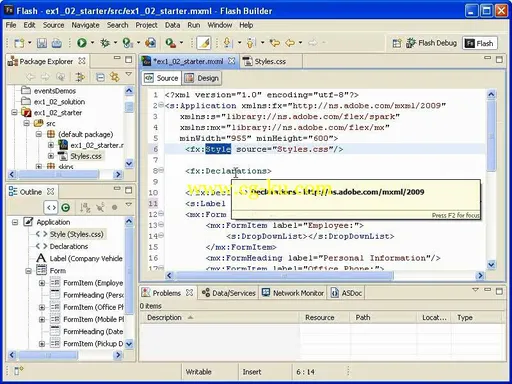Toggle Outline MXML tag view button

[x=51, y=208]
